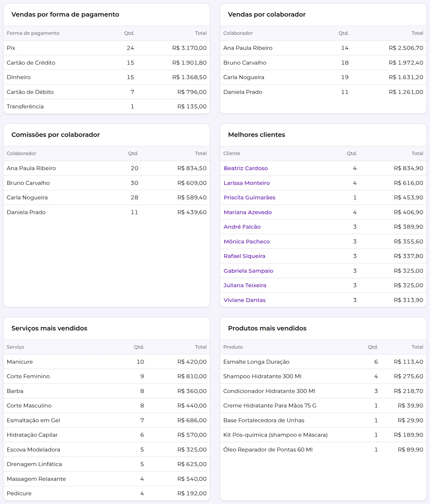The height and width of the screenshot is (504, 430).
Task: Open client Larissa Monteiro
Action: (x=247, y=183)
